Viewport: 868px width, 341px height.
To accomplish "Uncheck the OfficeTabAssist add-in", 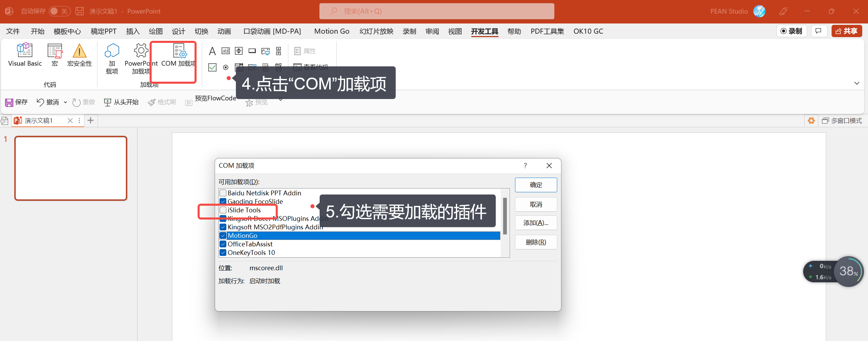I will [x=223, y=244].
